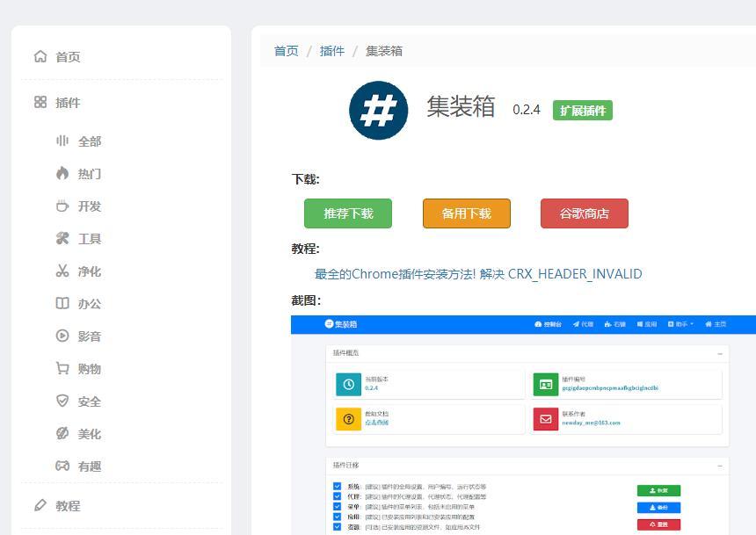Click the 0.2.4 version beside the title
Image resolution: width=756 pixels, height=535 pixels.
(x=527, y=110)
